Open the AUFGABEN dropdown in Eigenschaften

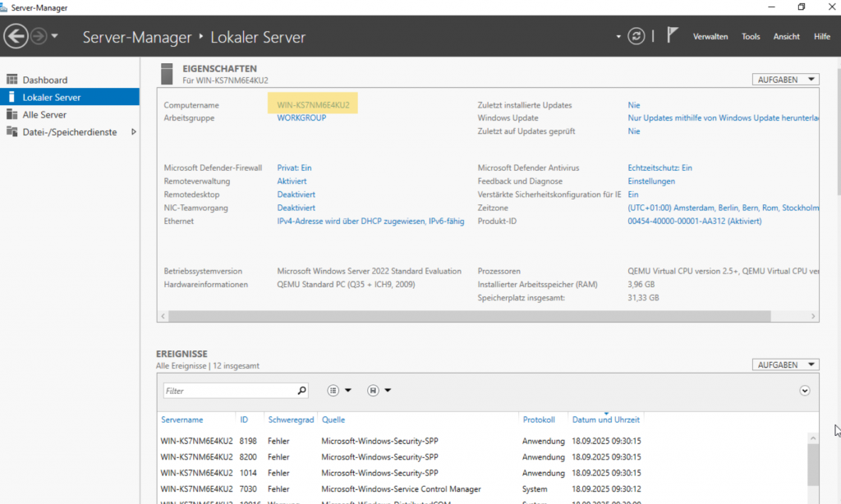tap(785, 80)
